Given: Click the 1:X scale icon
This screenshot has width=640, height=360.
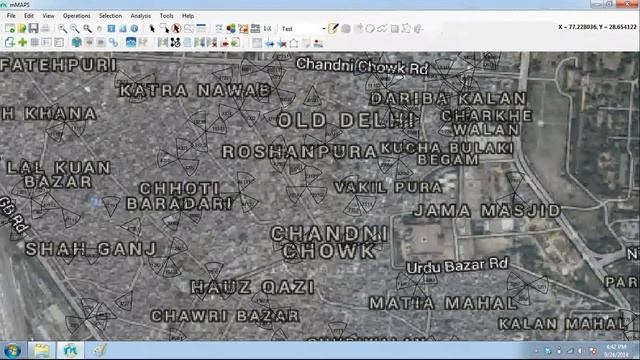Looking at the screenshot, I should pos(267,29).
